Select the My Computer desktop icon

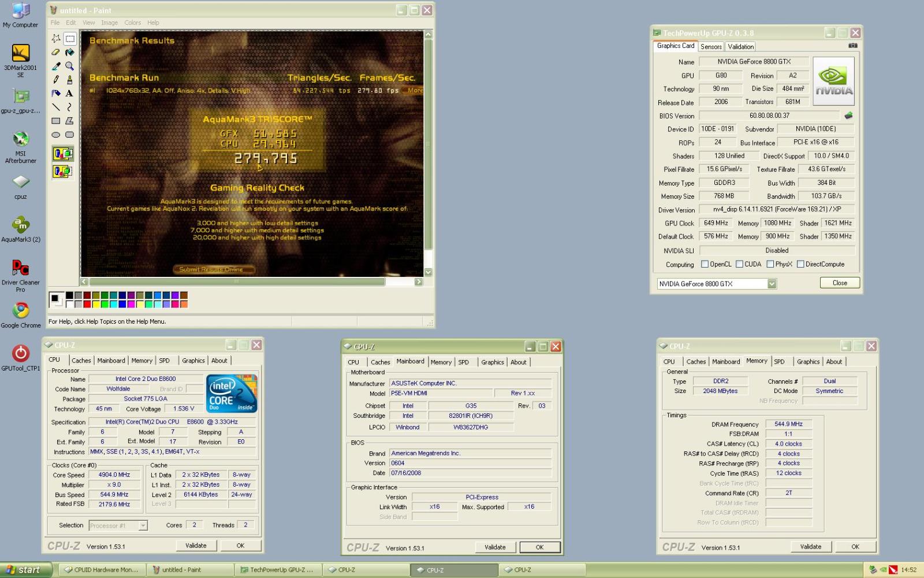tap(21, 15)
